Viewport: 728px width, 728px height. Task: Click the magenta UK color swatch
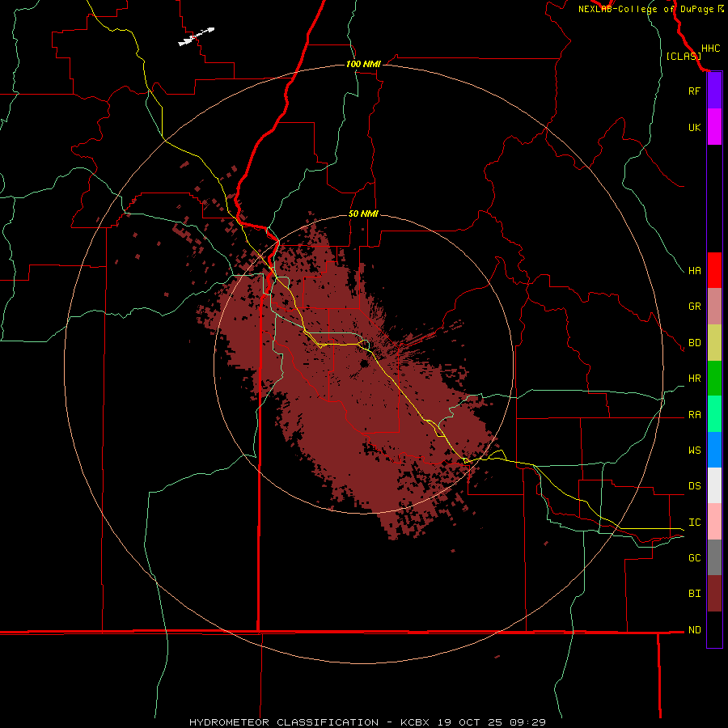[x=714, y=127]
